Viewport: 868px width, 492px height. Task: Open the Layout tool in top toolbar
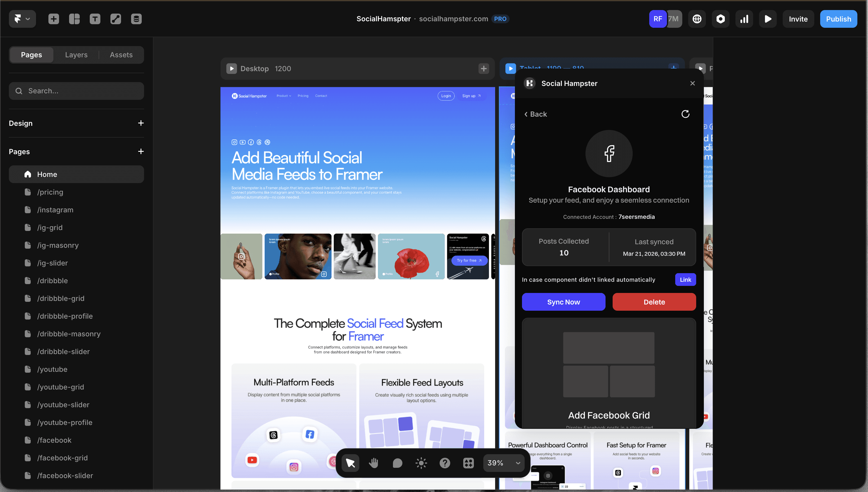pos(74,19)
